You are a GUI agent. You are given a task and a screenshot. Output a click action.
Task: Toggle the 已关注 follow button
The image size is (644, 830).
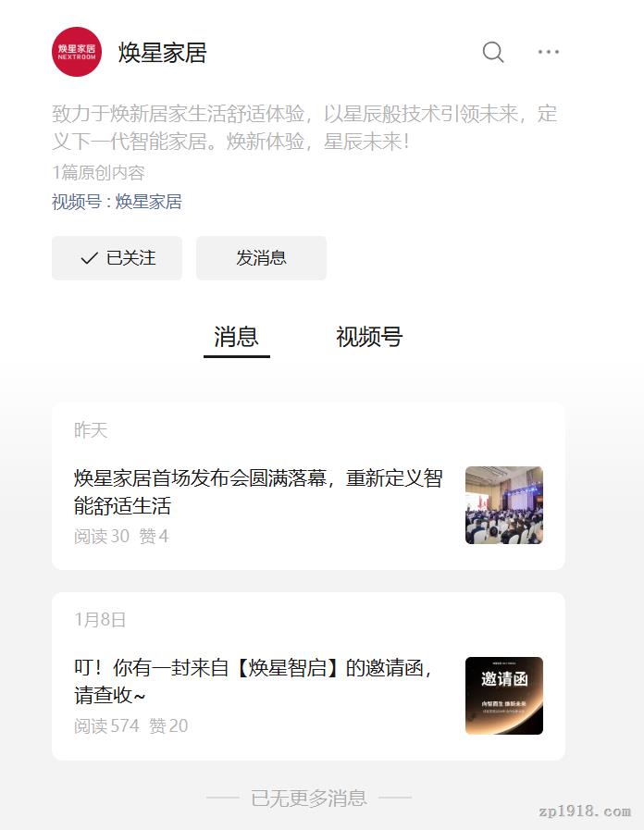117,258
